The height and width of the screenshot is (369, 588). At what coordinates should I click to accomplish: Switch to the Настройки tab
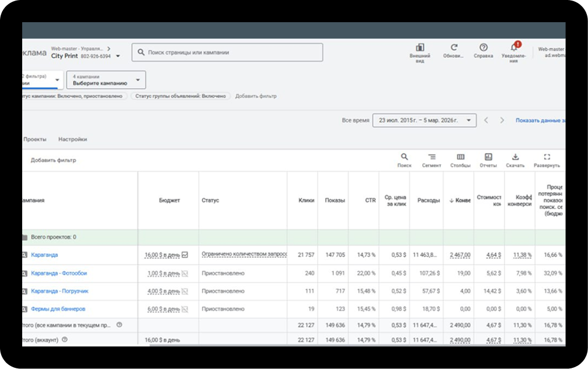[72, 140]
